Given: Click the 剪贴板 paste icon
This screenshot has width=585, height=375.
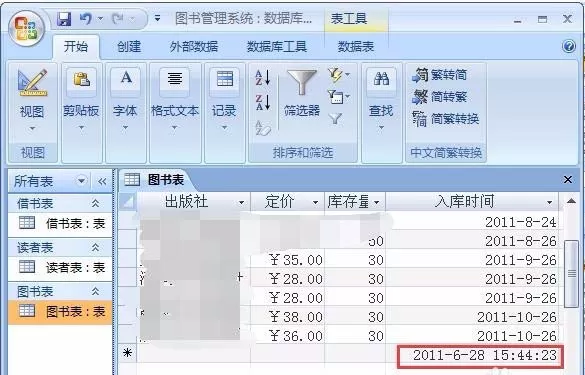Looking at the screenshot, I should [82, 80].
